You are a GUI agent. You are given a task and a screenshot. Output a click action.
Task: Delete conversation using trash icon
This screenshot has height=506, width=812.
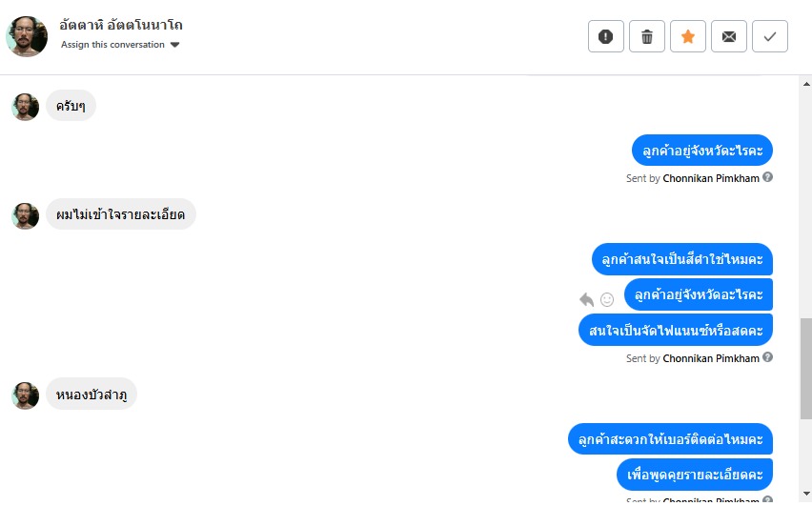click(x=647, y=37)
